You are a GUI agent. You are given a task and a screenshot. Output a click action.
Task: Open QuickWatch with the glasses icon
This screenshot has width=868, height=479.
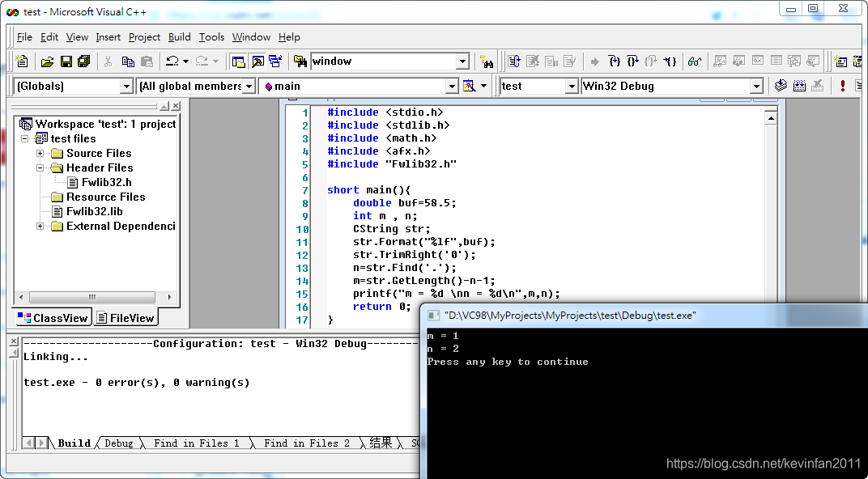pos(695,61)
